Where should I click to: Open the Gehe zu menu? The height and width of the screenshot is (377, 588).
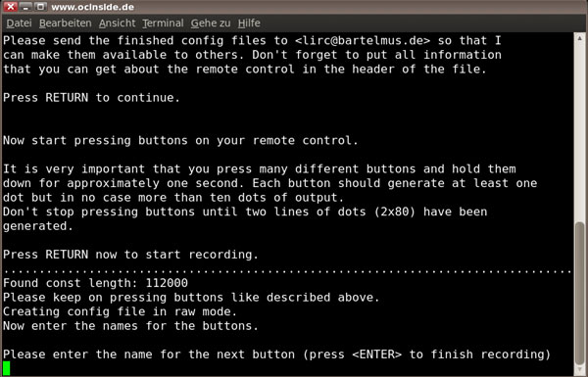click(211, 24)
